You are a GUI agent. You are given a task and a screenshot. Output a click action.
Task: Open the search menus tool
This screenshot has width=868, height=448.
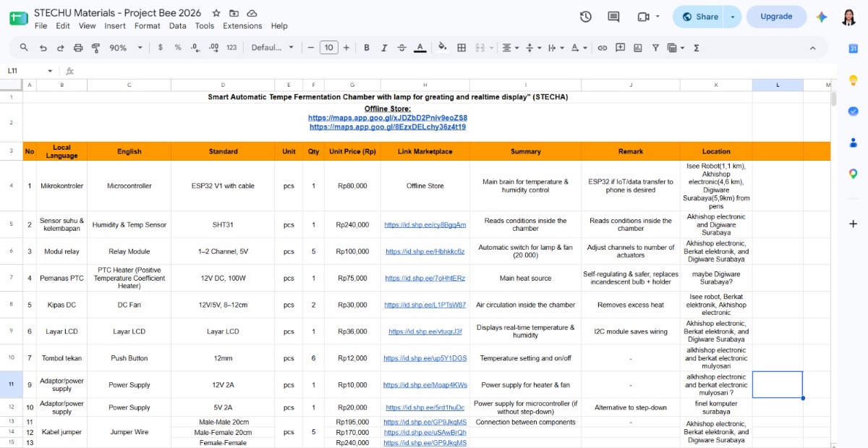click(x=24, y=48)
